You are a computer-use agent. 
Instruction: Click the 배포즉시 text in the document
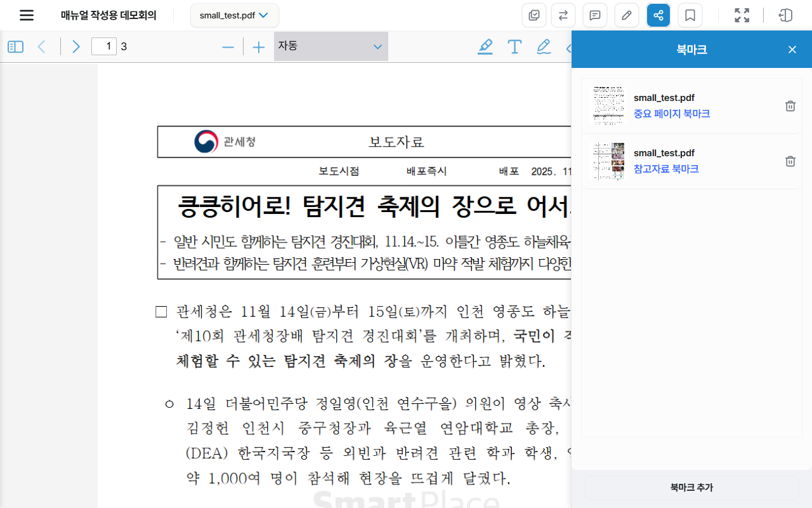pyautogui.click(x=426, y=171)
